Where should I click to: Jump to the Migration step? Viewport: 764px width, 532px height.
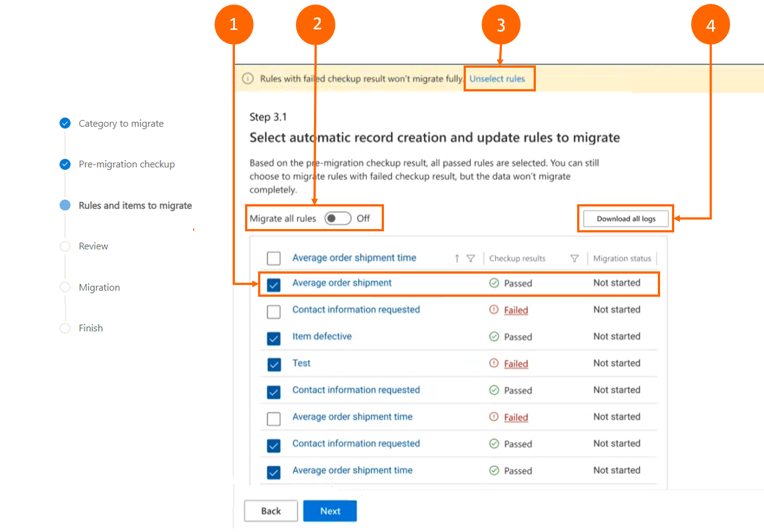tap(99, 287)
